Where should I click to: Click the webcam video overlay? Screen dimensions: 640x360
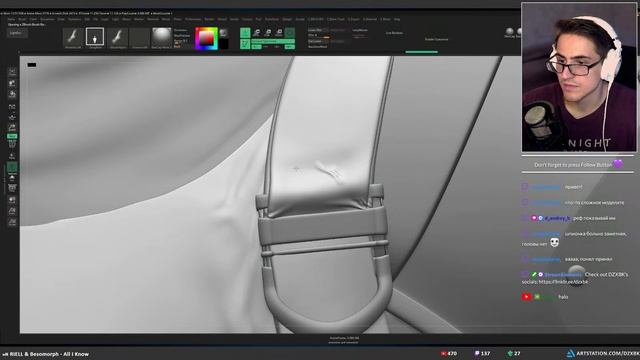click(x=578, y=78)
